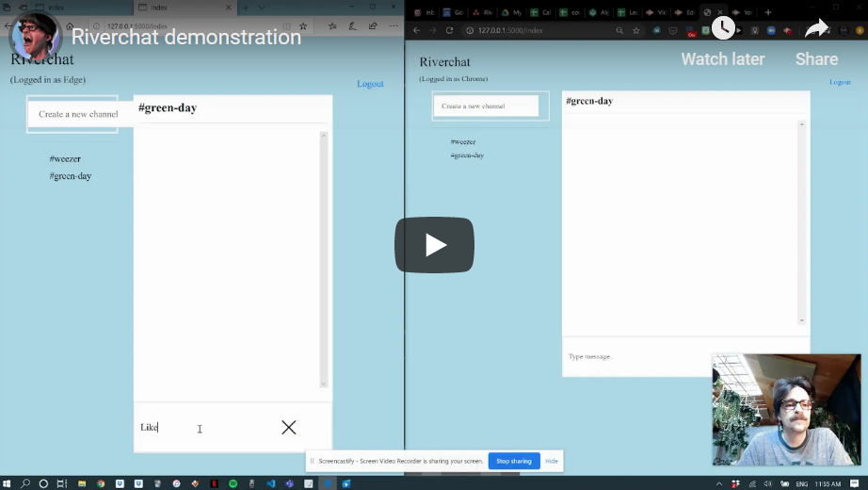Play the Riverchat demonstration video
This screenshot has width=868, height=490.
coord(434,245)
